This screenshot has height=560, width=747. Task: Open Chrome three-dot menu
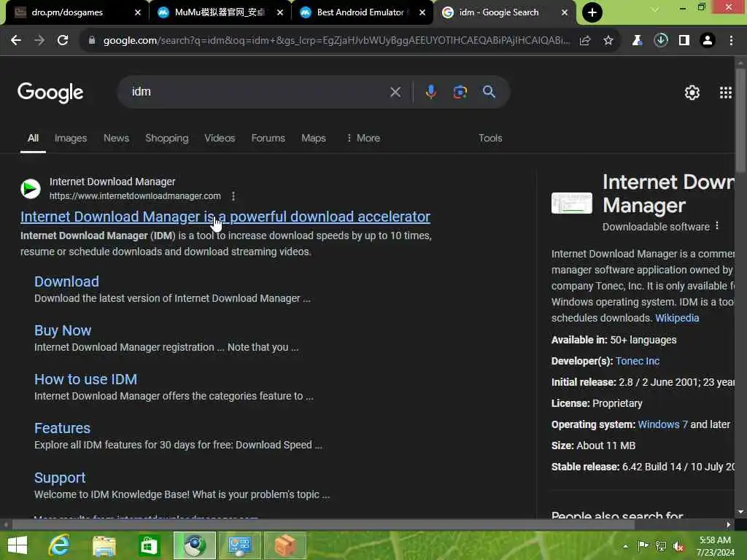731,41
